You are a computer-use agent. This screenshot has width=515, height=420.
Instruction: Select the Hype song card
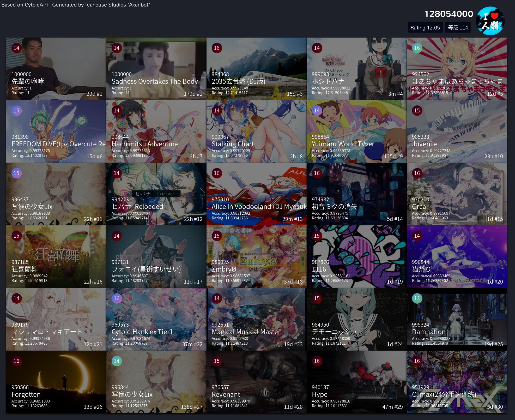click(x=357, y=382)
